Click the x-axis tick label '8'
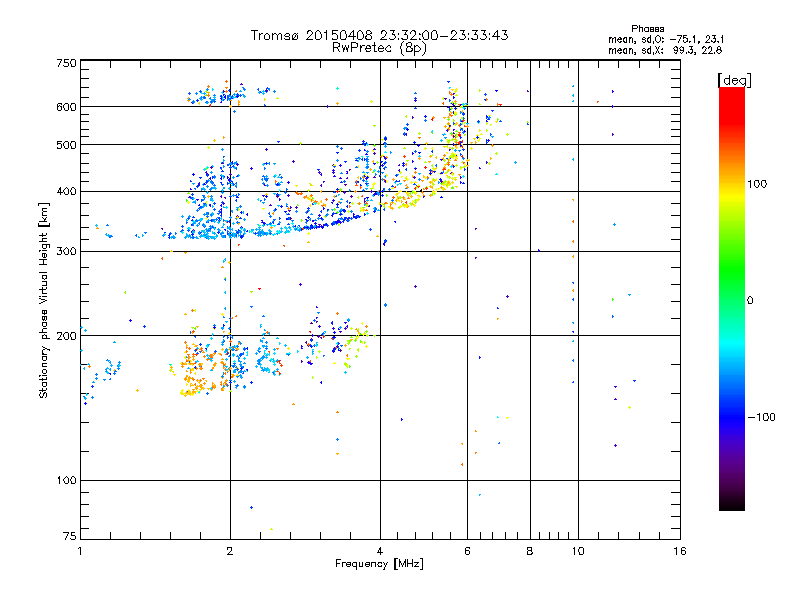The height and width of the screenshot is (600, 800). (530, 551)
